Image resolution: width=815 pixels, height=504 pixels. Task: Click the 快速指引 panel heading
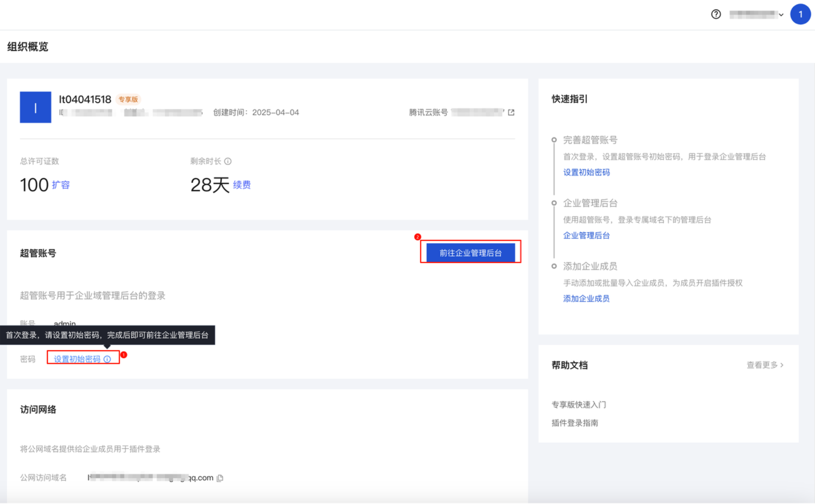pyautogui.click(x=570, y=99)
